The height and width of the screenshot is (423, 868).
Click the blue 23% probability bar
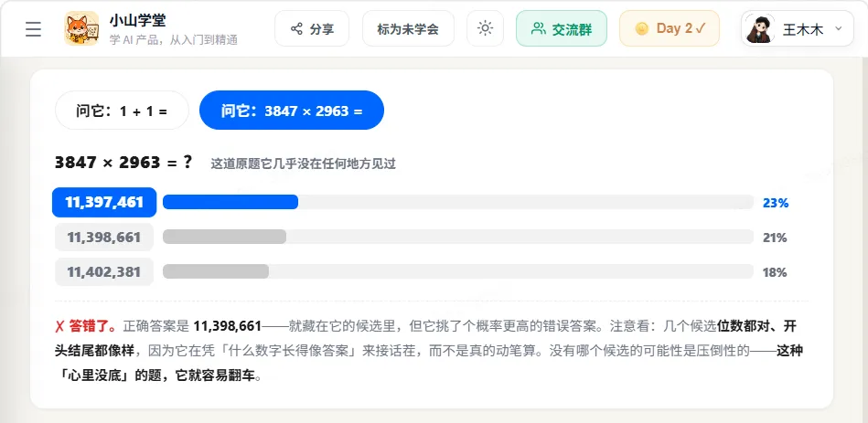coord(230,203)
